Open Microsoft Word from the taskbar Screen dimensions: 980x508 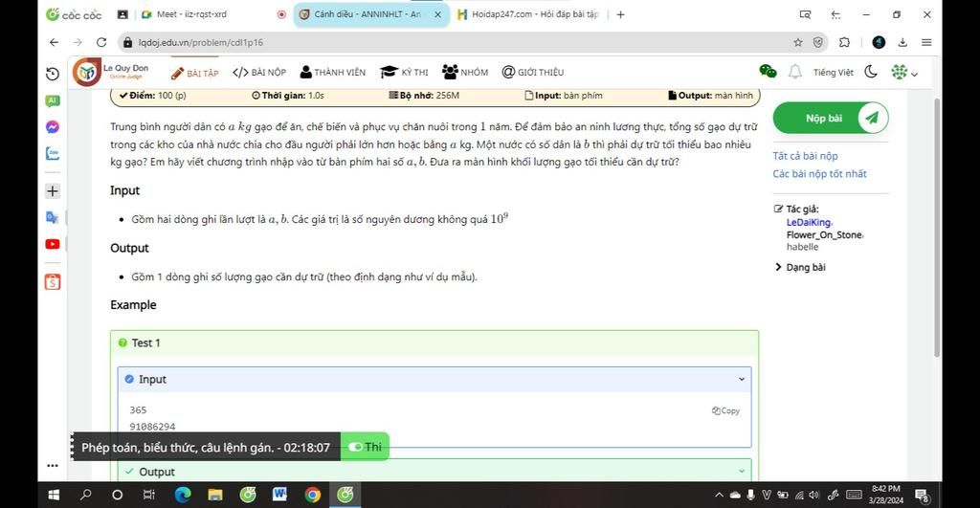(280, 495)
